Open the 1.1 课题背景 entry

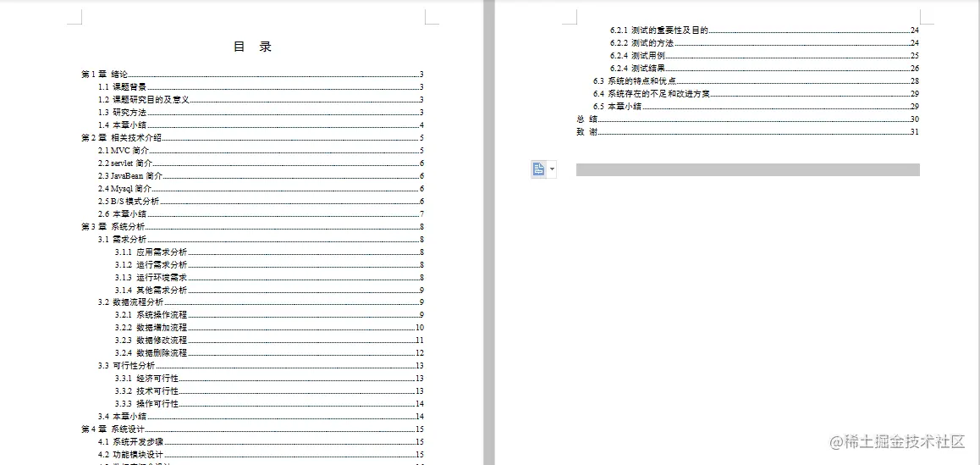coord(262,87)
